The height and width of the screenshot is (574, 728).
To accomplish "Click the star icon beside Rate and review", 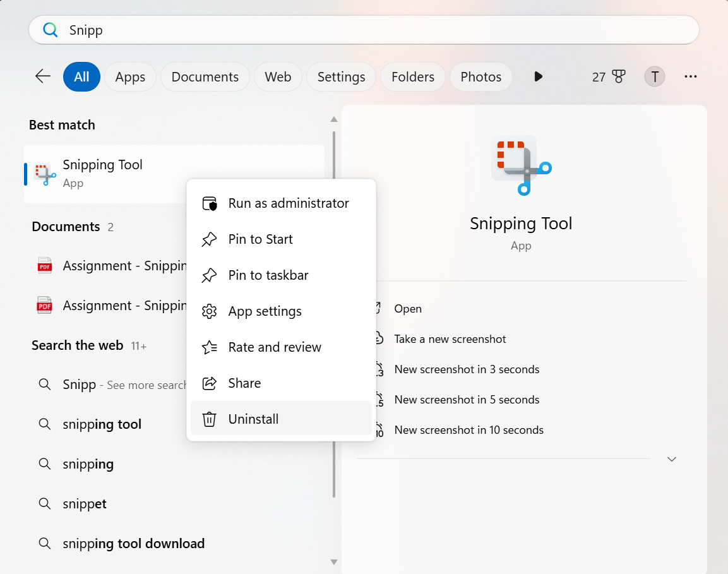I will (210, 347).
